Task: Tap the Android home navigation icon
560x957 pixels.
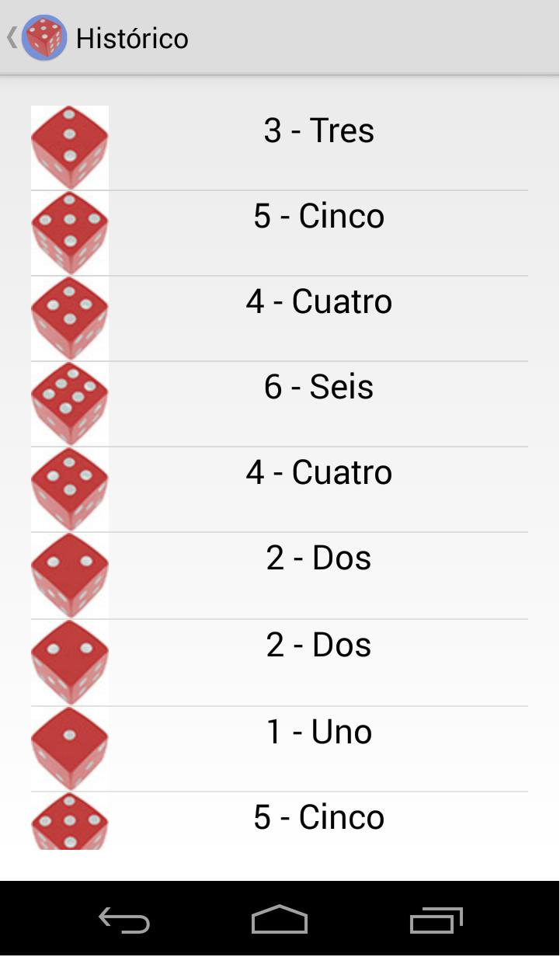Action: [x=280, y=920]
